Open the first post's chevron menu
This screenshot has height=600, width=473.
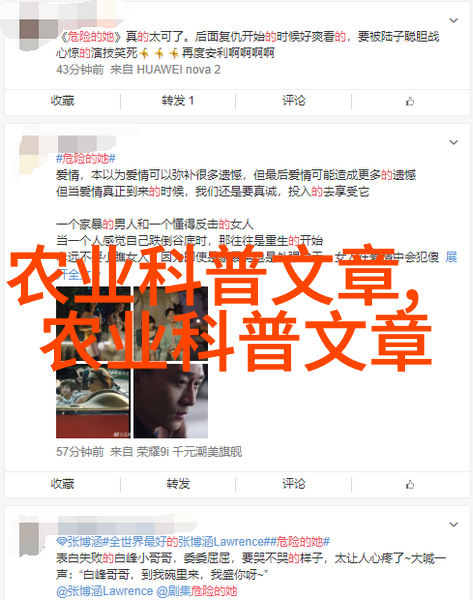coord(453,20)
